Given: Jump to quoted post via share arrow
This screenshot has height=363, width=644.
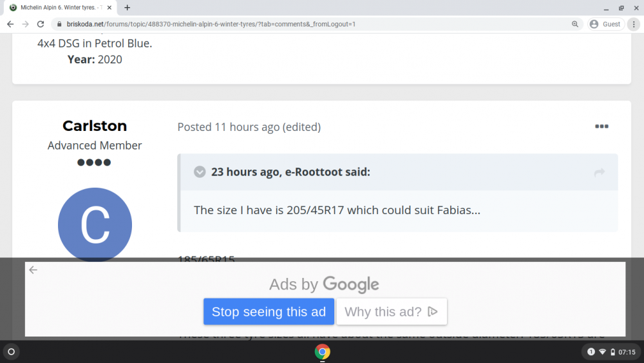Looking at the screenshot, I should [x=599, y=172].
